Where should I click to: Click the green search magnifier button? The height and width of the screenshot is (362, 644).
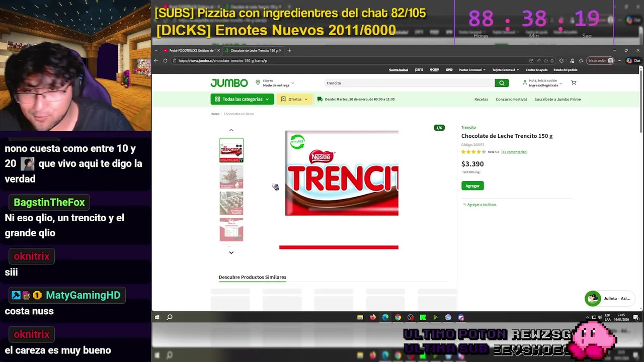click(x=502, y=83)
